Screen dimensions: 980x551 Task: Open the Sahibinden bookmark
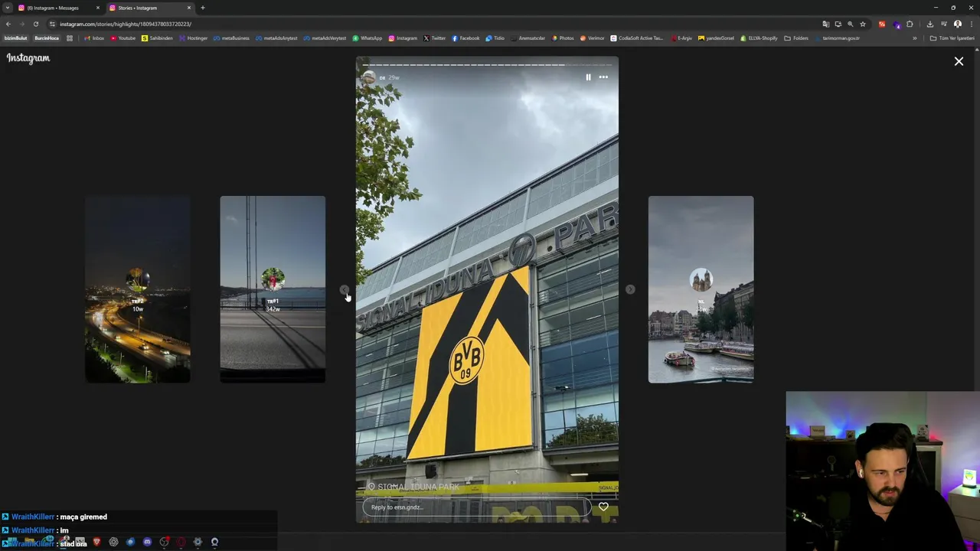pos(157,38)
